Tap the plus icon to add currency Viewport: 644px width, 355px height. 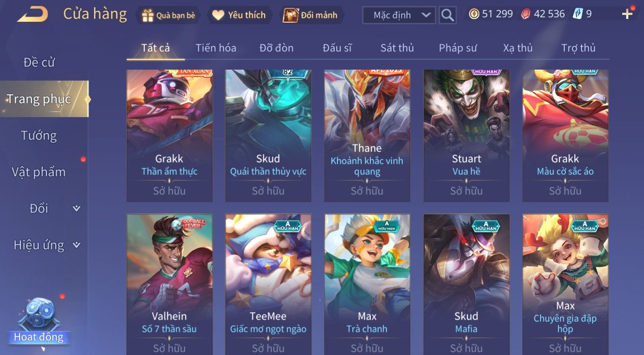point(627,14)
